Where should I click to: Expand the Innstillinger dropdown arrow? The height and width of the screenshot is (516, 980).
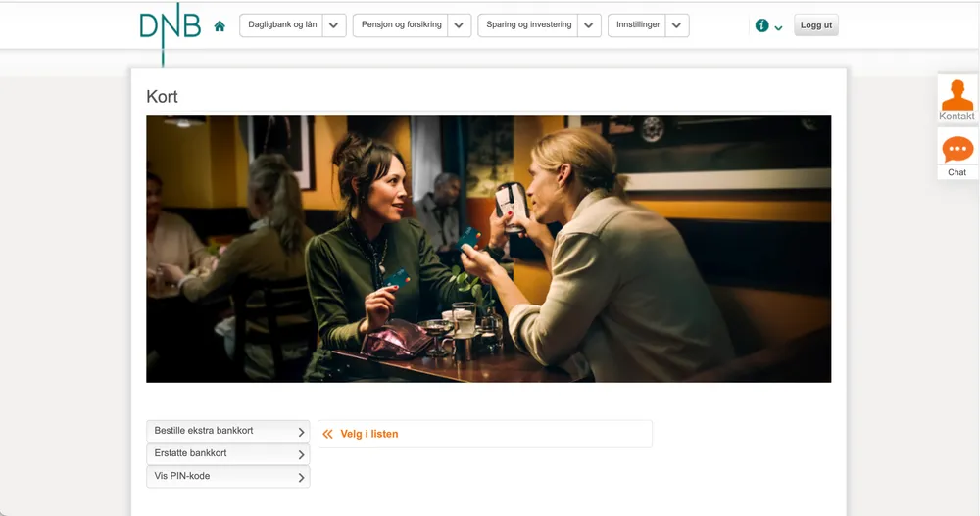pyautogui.click(x=677, y=25)
